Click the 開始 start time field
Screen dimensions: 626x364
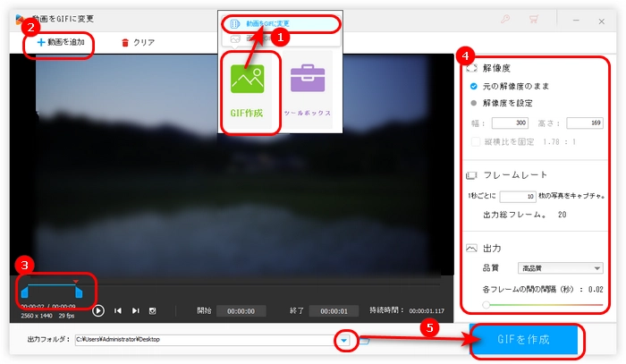241,311
